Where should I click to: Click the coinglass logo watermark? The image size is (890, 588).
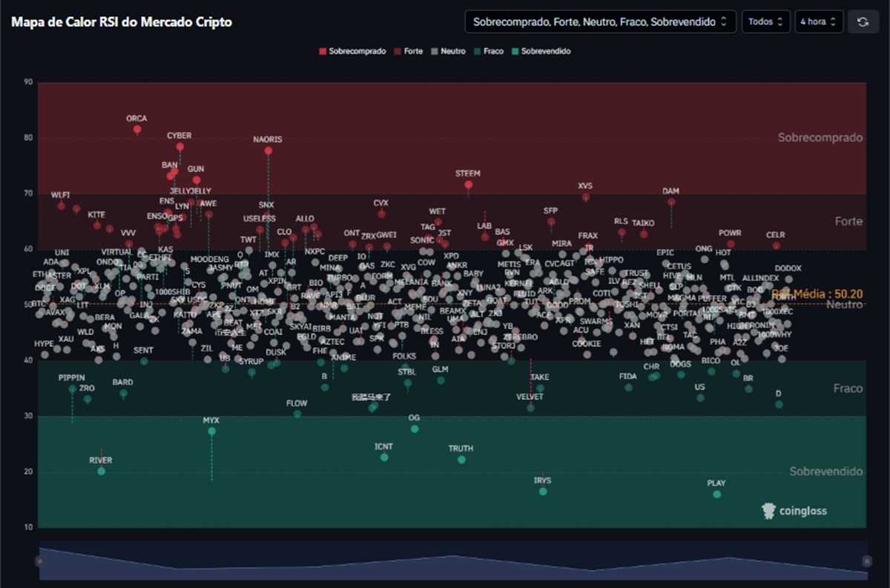point(794,510)
